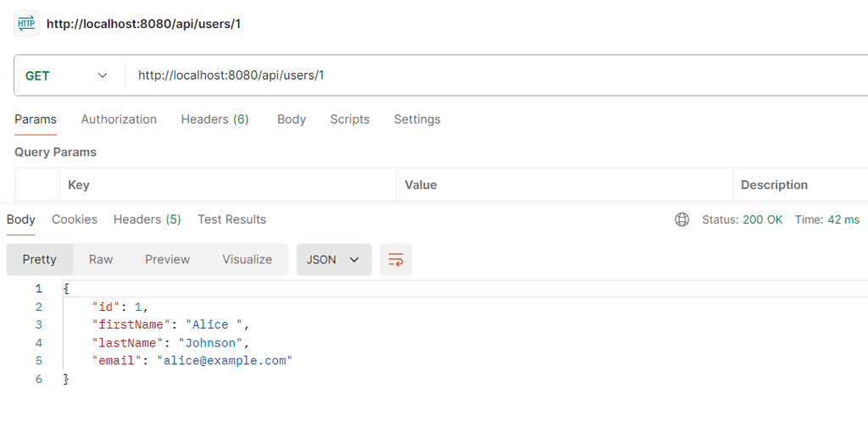The height and width of the screenshot is (443, 868).
Task: Open the Settings tab
Action: pyautogui.click(x=417, y=119)
